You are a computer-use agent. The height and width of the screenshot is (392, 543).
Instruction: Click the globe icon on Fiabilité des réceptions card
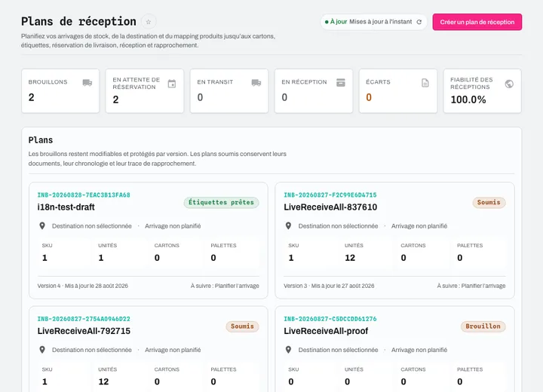(509, 84)
